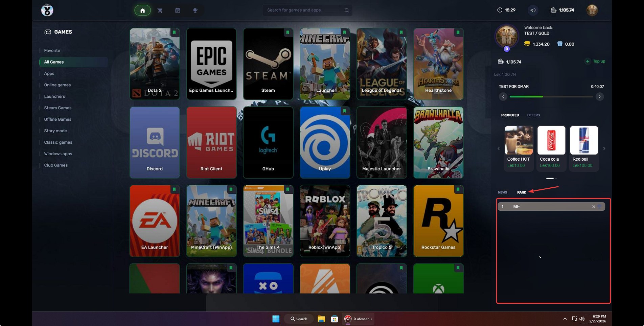Open Club Games category link
Viewport: 644px width, 326px height.
(56, 165)
